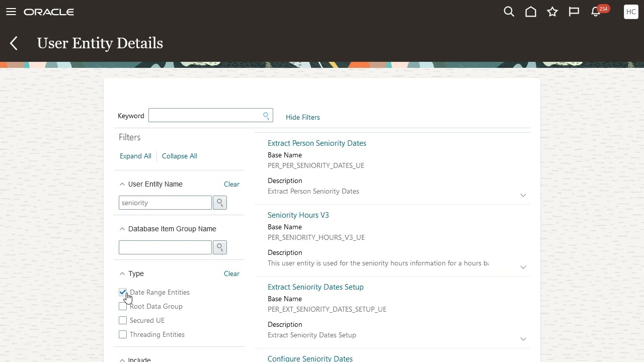This screenshot has width=644, height=362.
Task: Open the HC user profile avatar
Action: 631,12
